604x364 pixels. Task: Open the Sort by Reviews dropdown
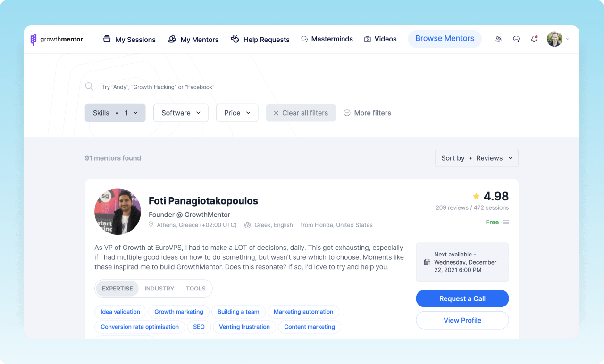(x=477, y=158)
